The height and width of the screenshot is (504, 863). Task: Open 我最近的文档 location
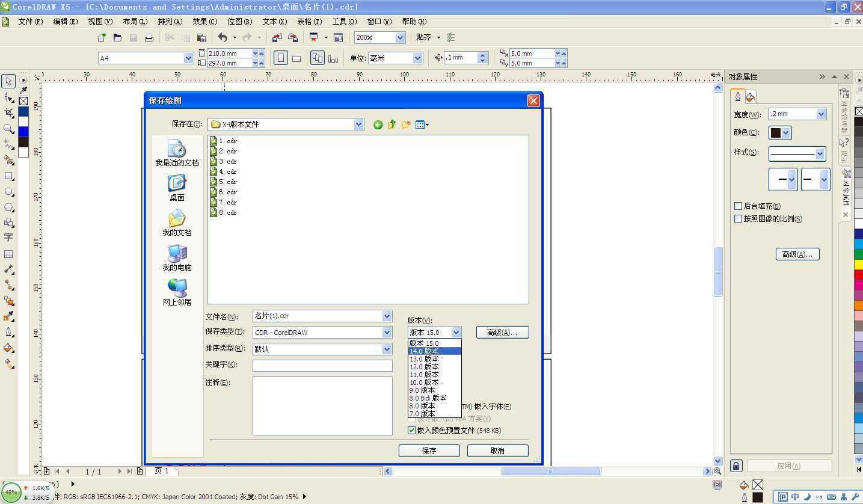click(x=177, y=153)
